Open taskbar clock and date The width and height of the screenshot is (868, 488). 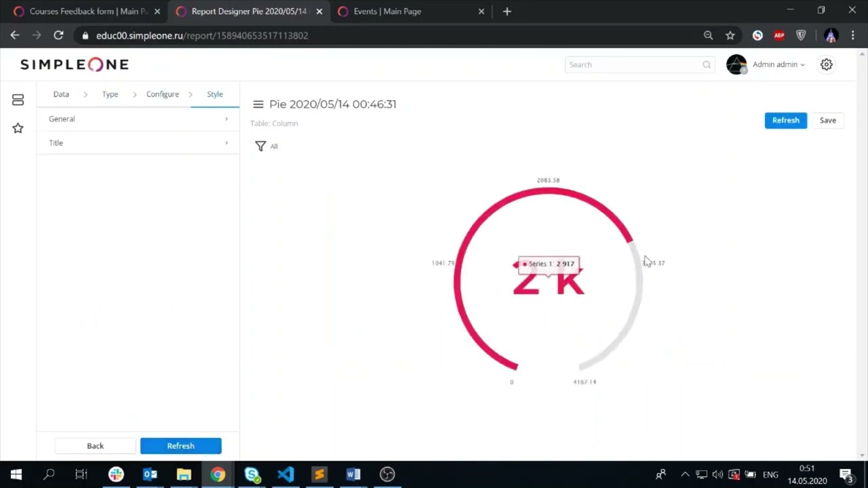807,474
